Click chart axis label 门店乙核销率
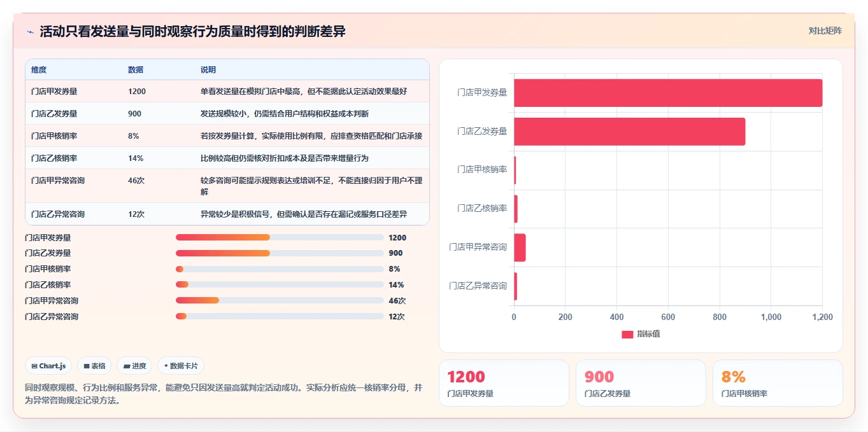 (481, 208)
